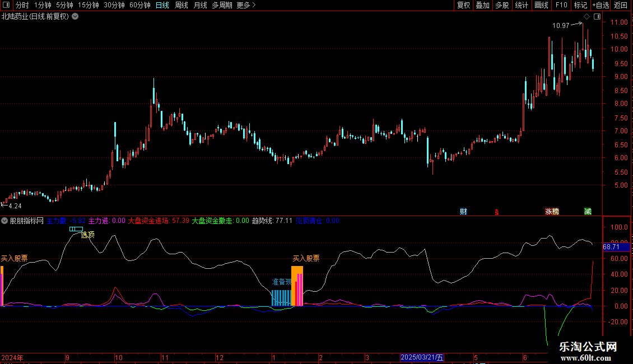This screenshot has width=633, height=364.
Task: Click month 5 on the time axis
Action: (476, 357)
